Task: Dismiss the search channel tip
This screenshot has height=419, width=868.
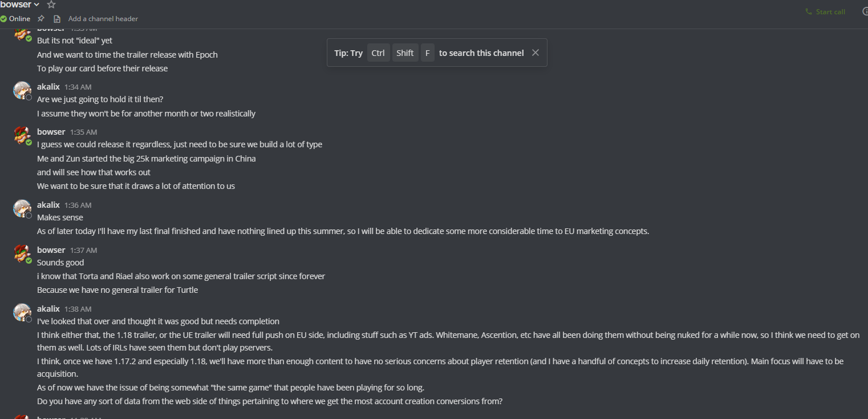Action: [535, 53]
